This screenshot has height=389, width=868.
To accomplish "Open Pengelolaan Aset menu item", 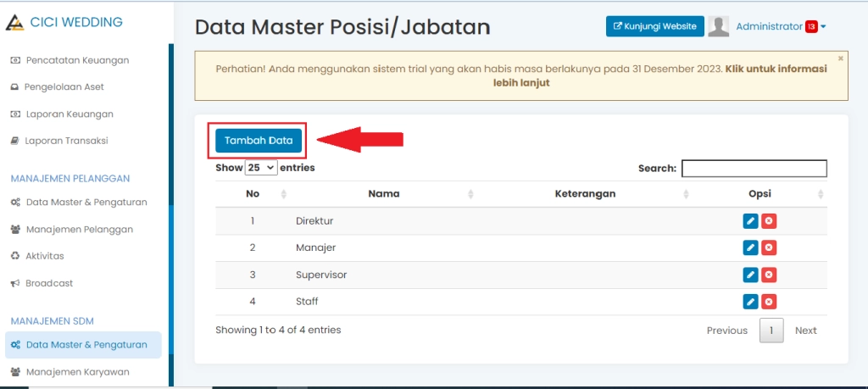I will point(57,87).
